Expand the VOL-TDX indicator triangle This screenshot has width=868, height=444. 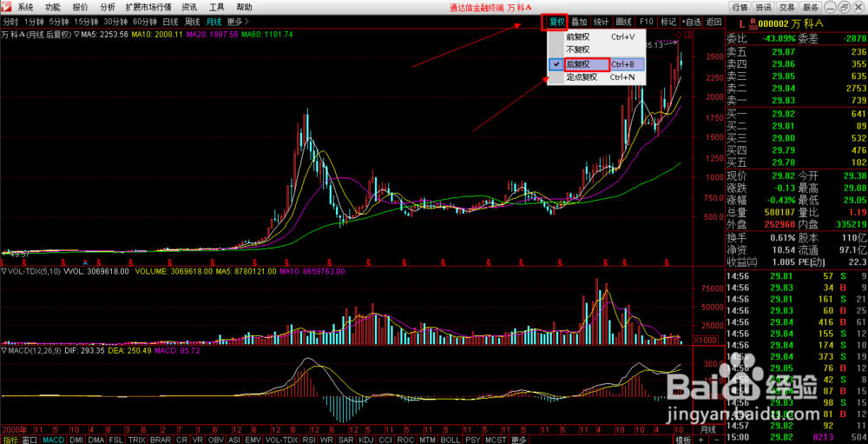click(3, 272)
